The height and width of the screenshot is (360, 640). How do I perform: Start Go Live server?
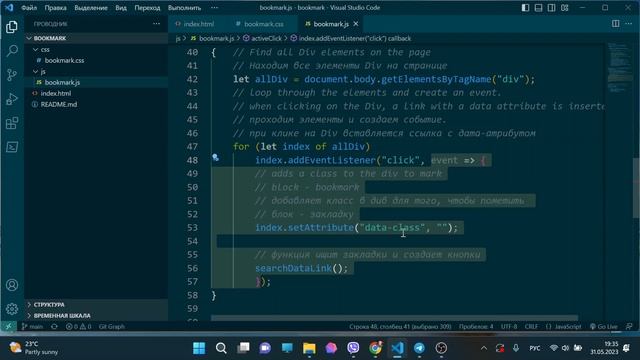604,327
